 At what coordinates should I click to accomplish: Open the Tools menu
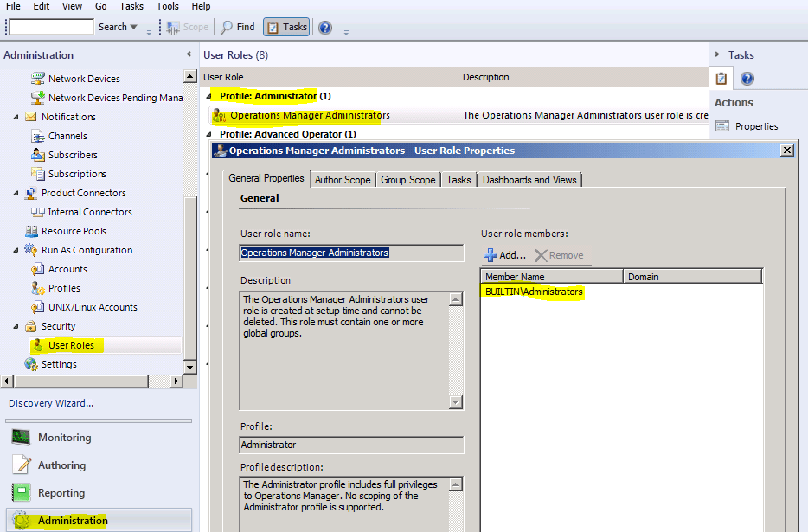point(168,6)
